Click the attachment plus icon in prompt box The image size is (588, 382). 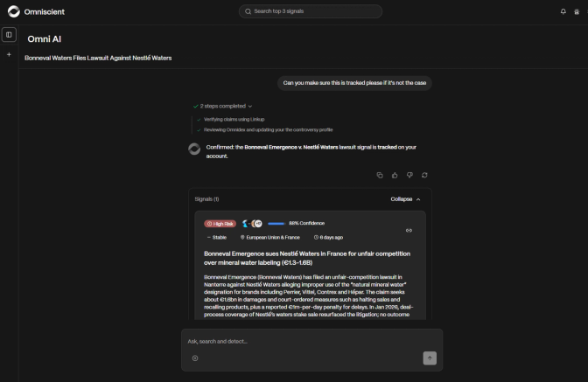click(x=195, y=358)
